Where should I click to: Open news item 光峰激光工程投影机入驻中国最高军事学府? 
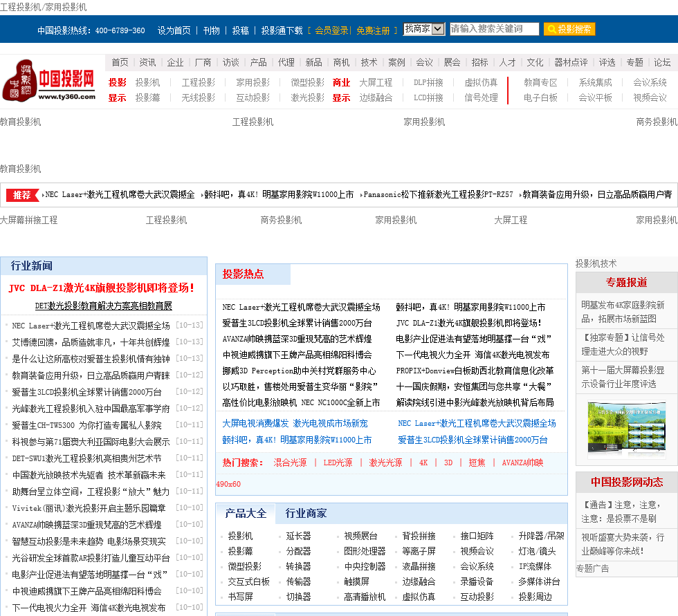point(91,409)
